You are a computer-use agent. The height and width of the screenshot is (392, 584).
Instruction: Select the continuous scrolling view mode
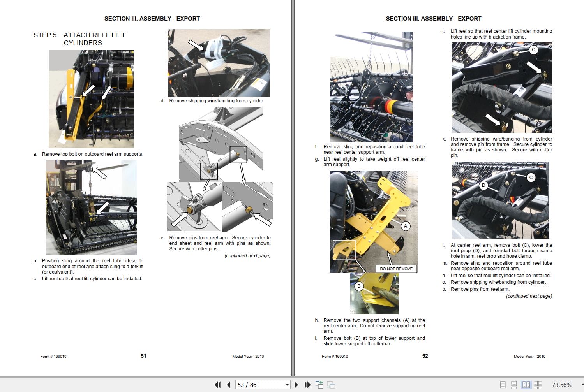pos(514,385)
